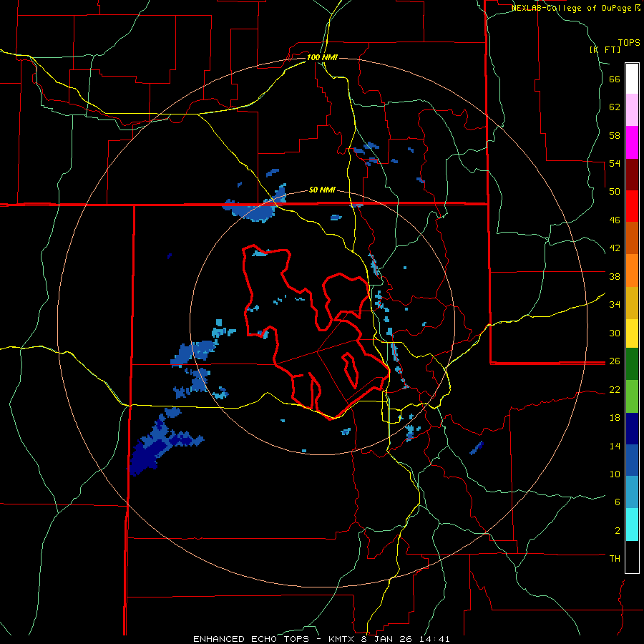Screen dimensions: 644x644
Task: Click the 54 legend value
Action: click(x=615, y=164)
